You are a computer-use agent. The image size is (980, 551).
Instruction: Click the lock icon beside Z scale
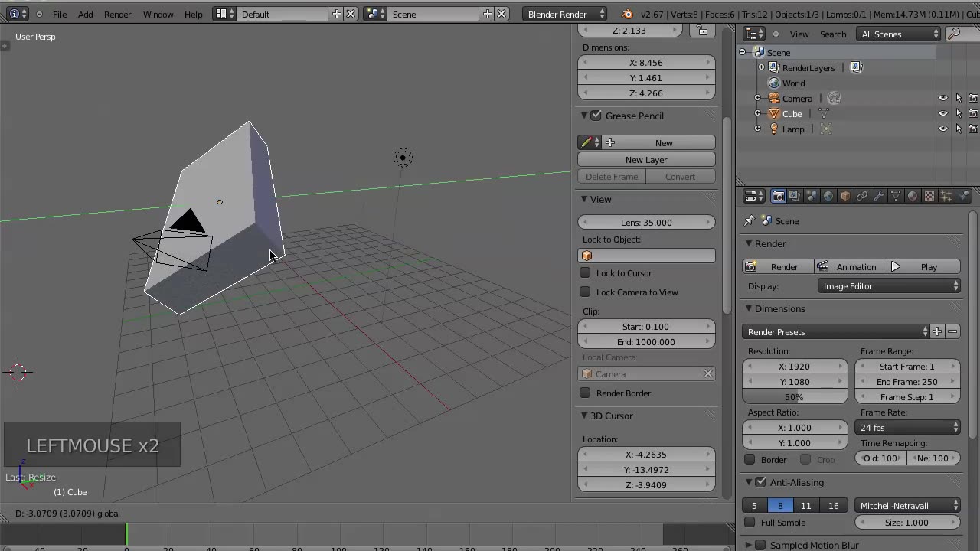(x=702, y=31)
